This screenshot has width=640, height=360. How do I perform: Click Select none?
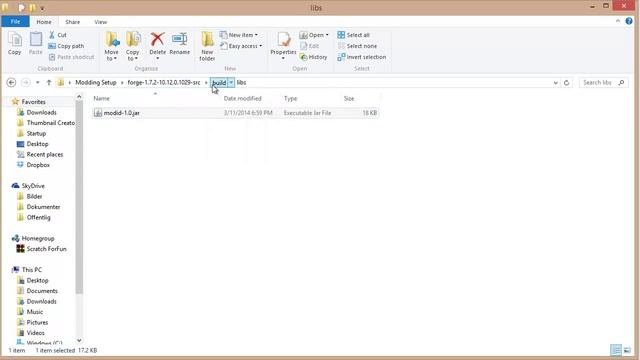point(357,46)
